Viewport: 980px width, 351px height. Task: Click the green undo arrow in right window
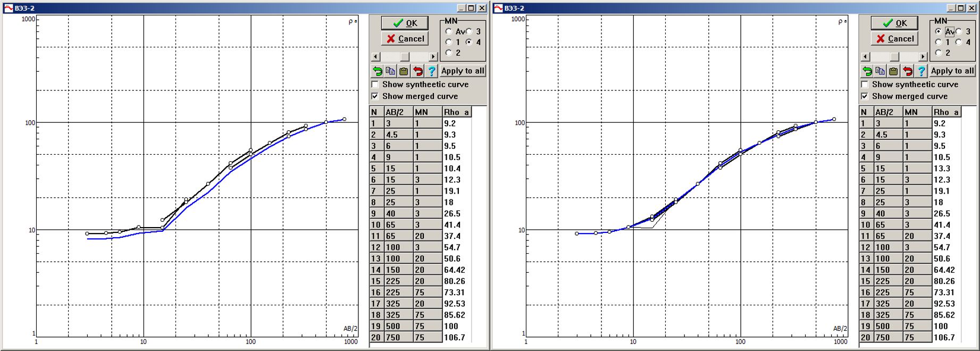[x=867, y=71]
